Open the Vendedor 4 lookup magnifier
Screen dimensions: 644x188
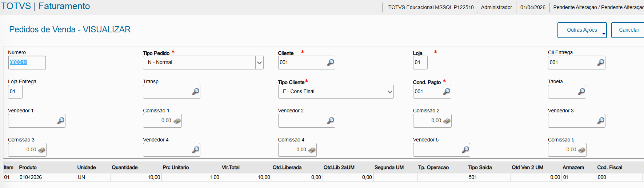pyautogui.click(x=195, y=150)
